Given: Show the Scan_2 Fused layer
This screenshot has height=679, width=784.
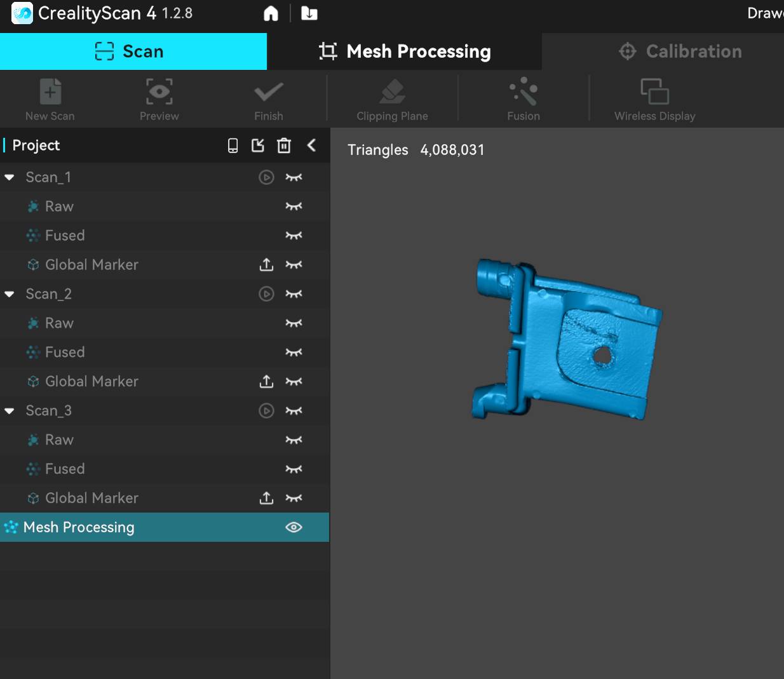Looking at the screenshot, I should point(294,353).
